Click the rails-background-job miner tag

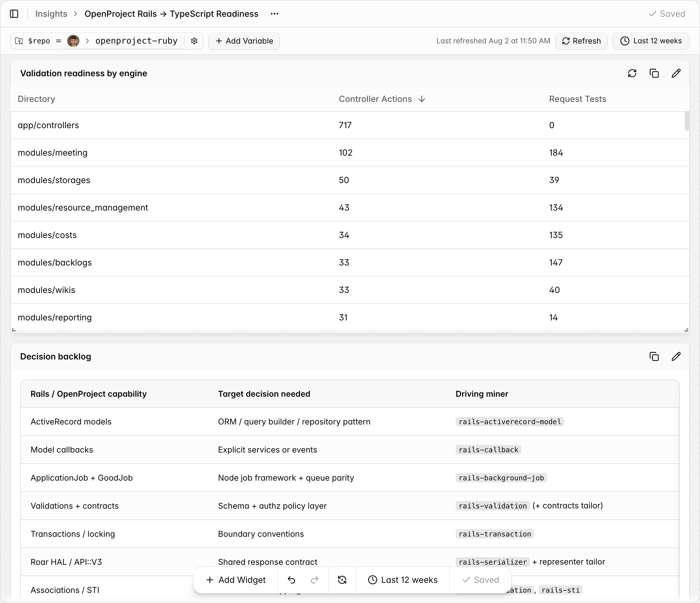(x=501, y=478)
